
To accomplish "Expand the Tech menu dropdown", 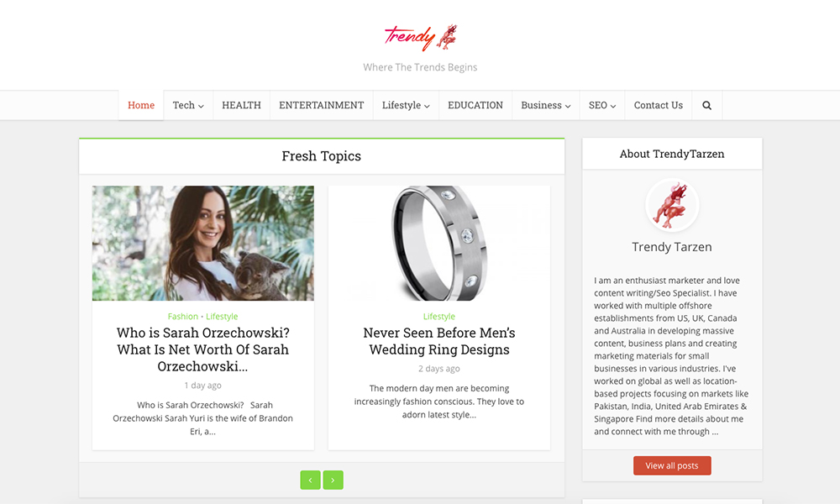I will click(188, 106).
